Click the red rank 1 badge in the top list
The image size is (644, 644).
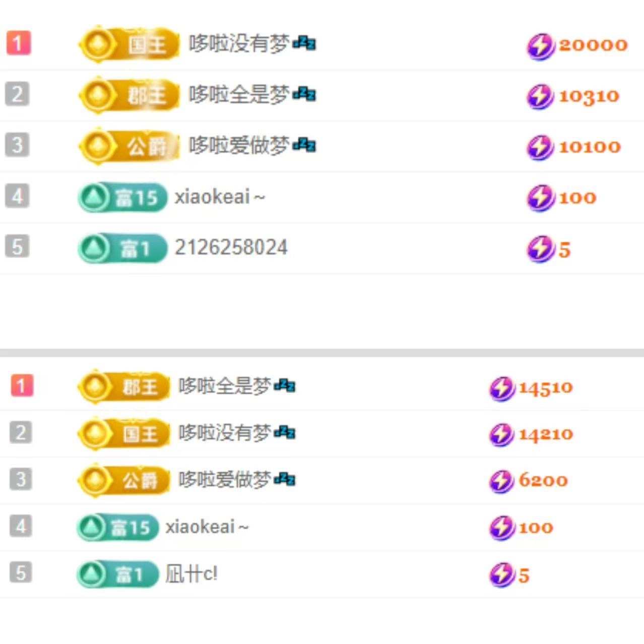pyautogui.click(x=19, y=43)
